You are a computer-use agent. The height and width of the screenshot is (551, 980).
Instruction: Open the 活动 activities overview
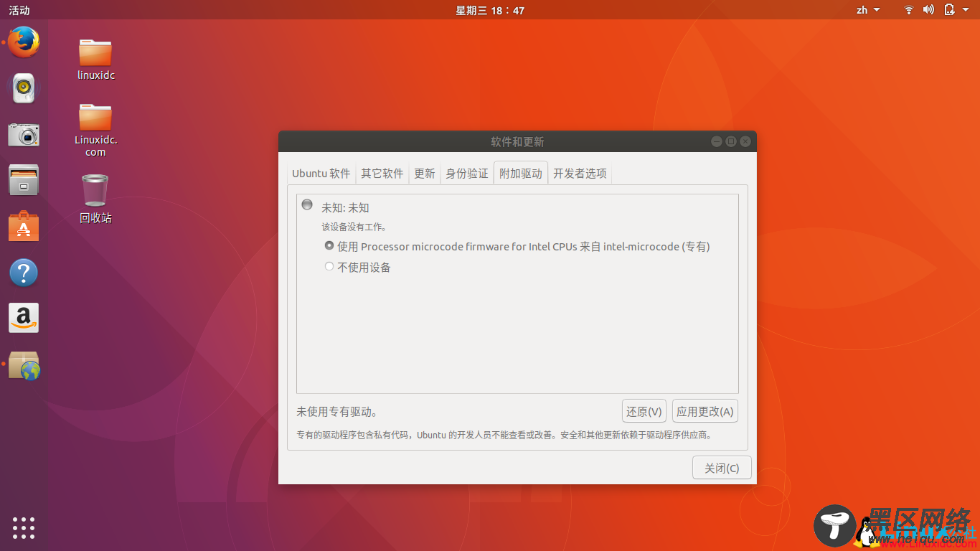19,10
